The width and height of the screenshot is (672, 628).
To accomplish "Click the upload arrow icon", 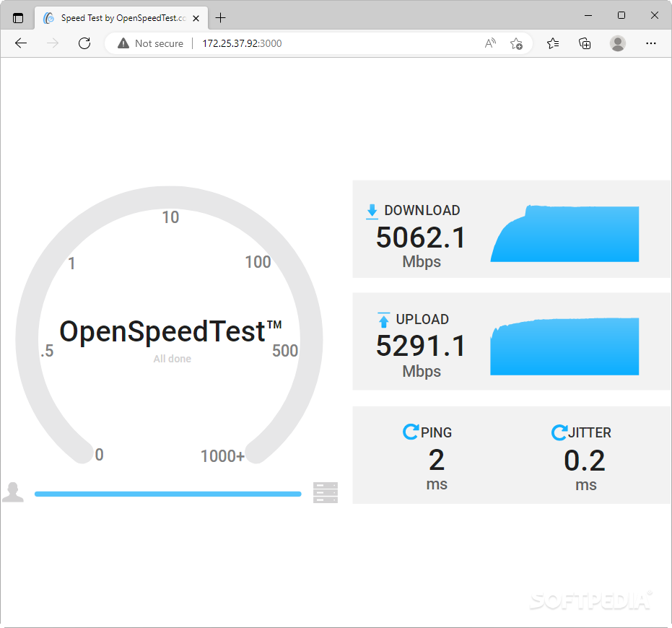I will coord(383,320).
